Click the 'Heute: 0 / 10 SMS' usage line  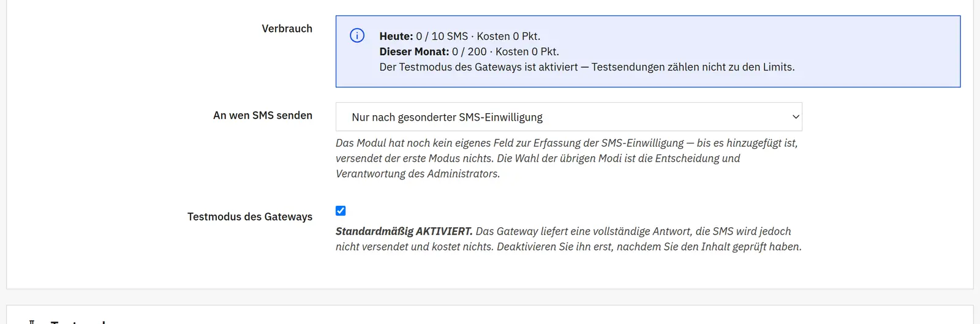460,36
